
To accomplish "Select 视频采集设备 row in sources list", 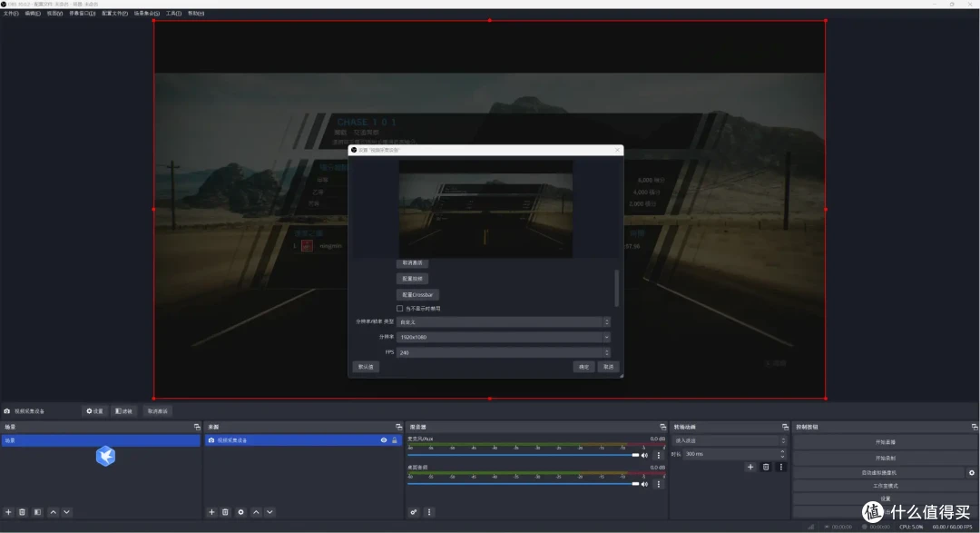I will pyautogui.click(x=303, y=440).
